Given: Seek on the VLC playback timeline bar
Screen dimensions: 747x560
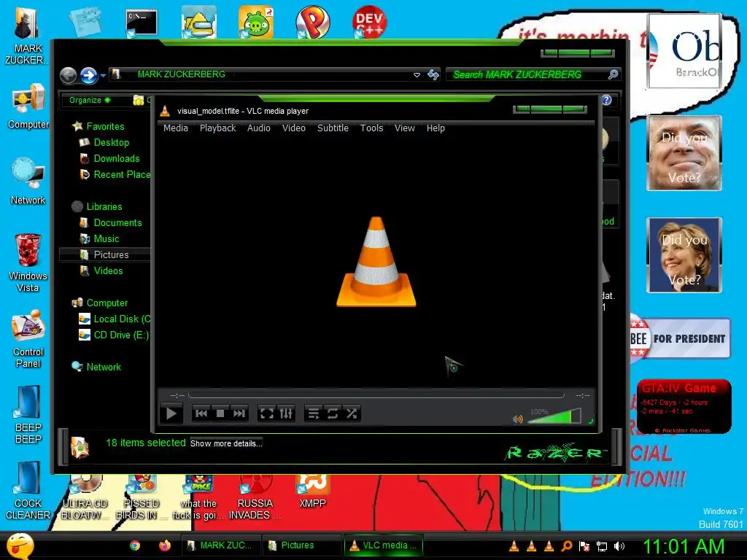Looking at the screenshot, I should point(376,394).
